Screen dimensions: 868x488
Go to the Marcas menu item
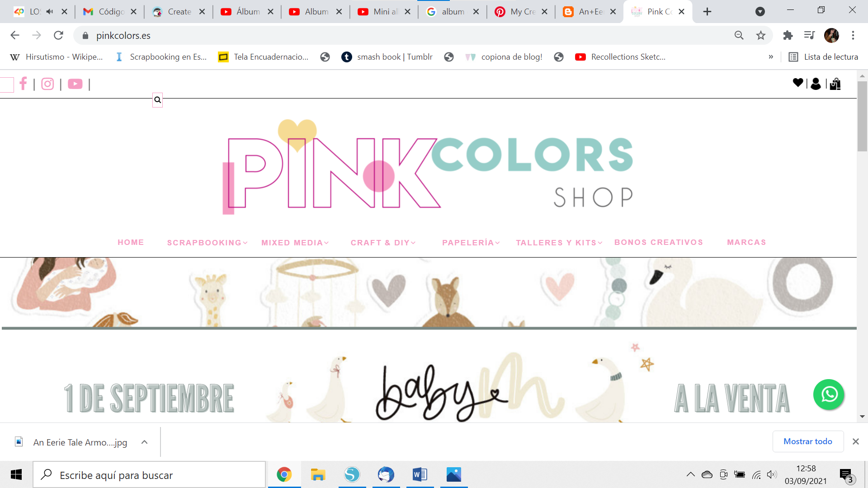[x=746, y=242]
